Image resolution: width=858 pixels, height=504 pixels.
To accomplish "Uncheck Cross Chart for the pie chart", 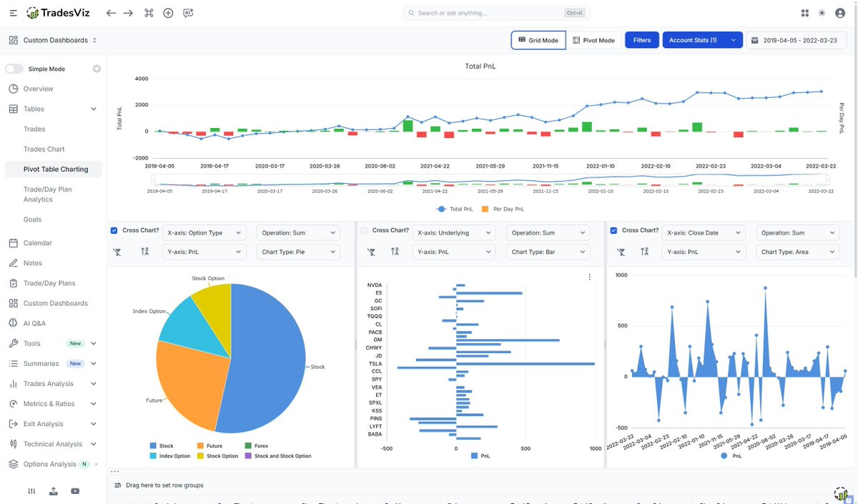I will tap(114, 230).
